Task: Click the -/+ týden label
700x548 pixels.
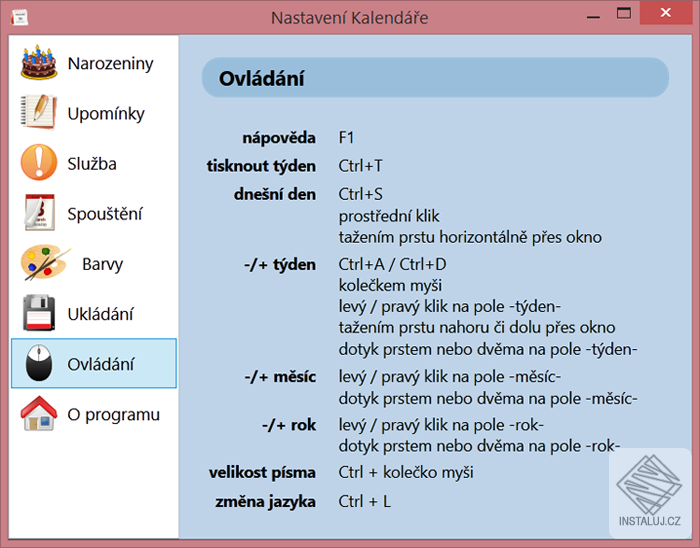Action: tap(280, 265)
